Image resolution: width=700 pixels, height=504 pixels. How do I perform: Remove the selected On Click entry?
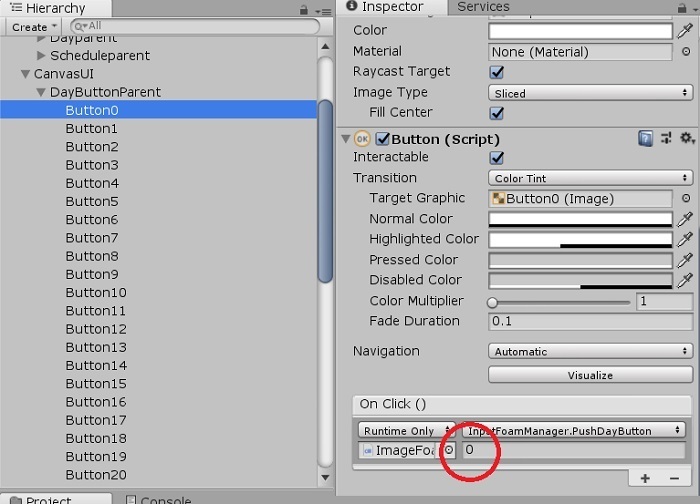(674, 479)
